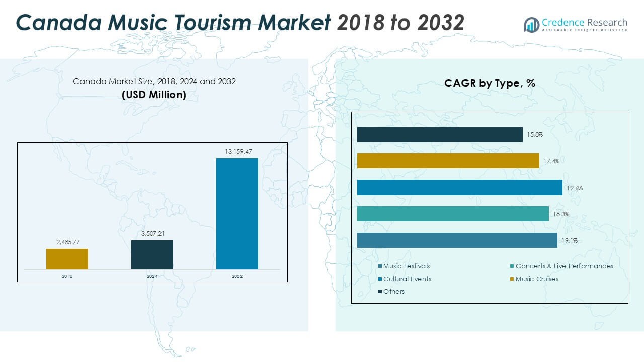Click the dark 2024 market size bar
The image size is (644, 362).
[152, 254]
